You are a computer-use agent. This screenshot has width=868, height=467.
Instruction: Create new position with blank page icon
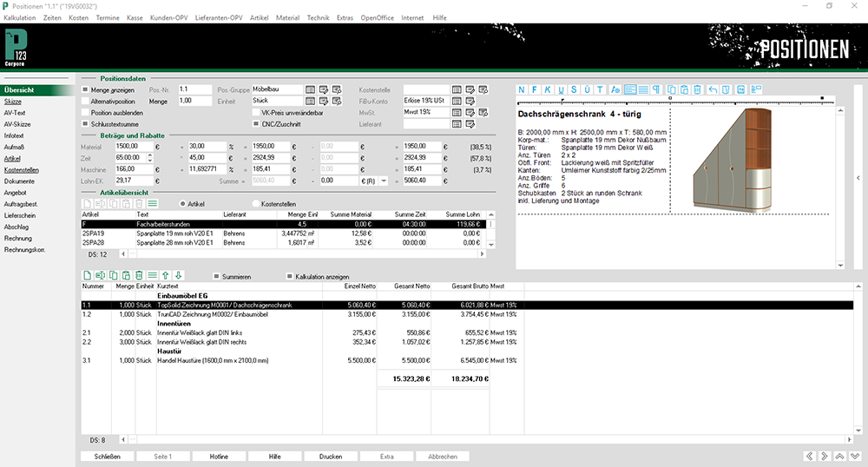(x=87, y=275)
